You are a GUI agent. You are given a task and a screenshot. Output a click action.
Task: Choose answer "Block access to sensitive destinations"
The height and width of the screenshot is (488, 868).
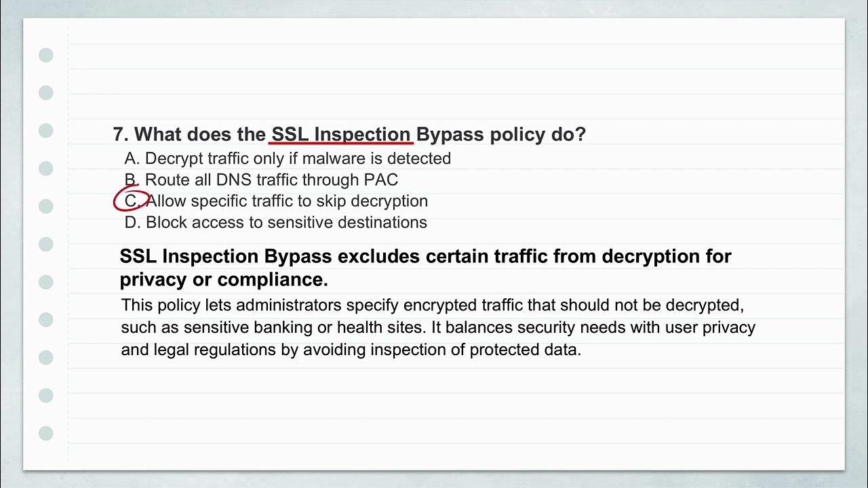pos(286,222)
